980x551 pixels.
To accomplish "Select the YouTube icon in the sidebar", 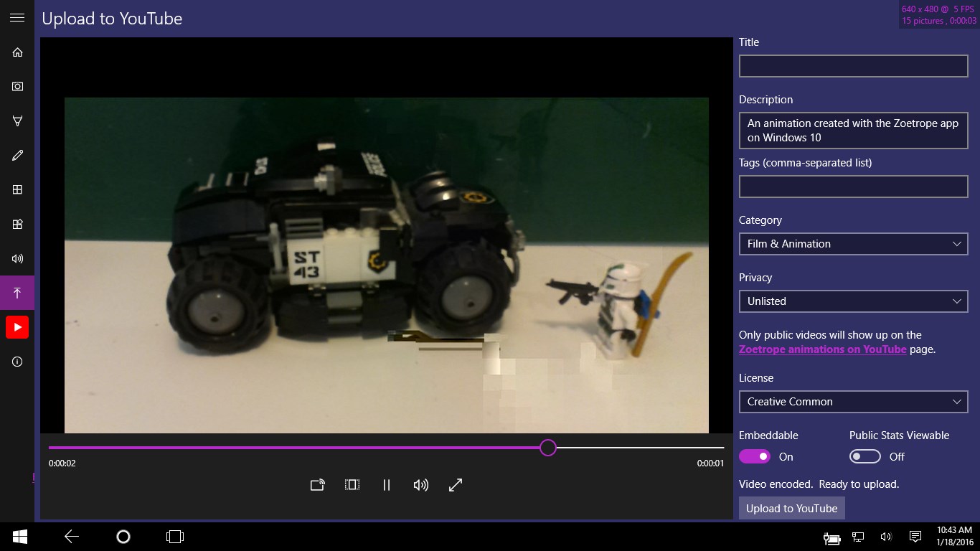I will click(17, 327).
